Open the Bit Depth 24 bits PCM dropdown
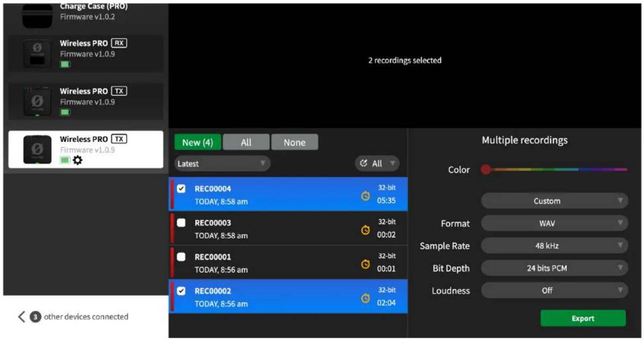This screenshot has height=340, width=644. (554, 268)
